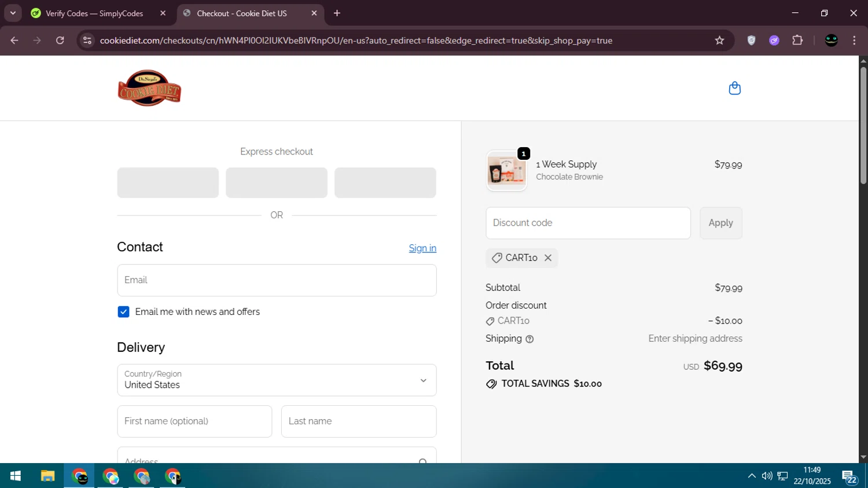Open a new browser tab
The width and height of the screenshot is (868, 488).
337,13
